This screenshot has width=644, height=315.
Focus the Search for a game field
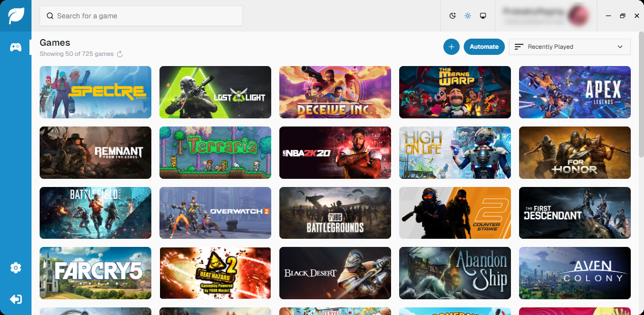(x=141, y=16)
